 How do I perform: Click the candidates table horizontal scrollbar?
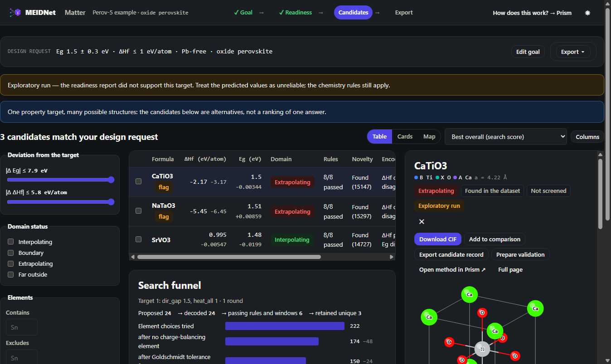point(229,257)
